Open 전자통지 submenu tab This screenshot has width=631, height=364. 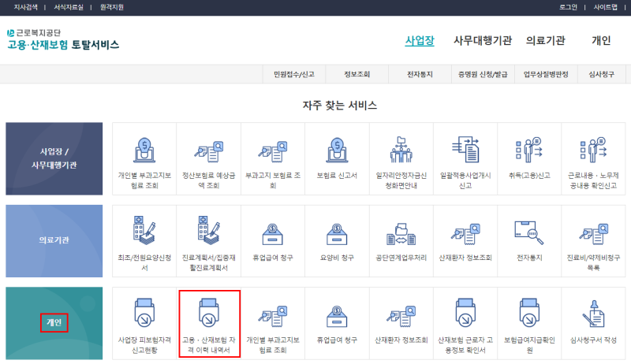pos(420,74)
